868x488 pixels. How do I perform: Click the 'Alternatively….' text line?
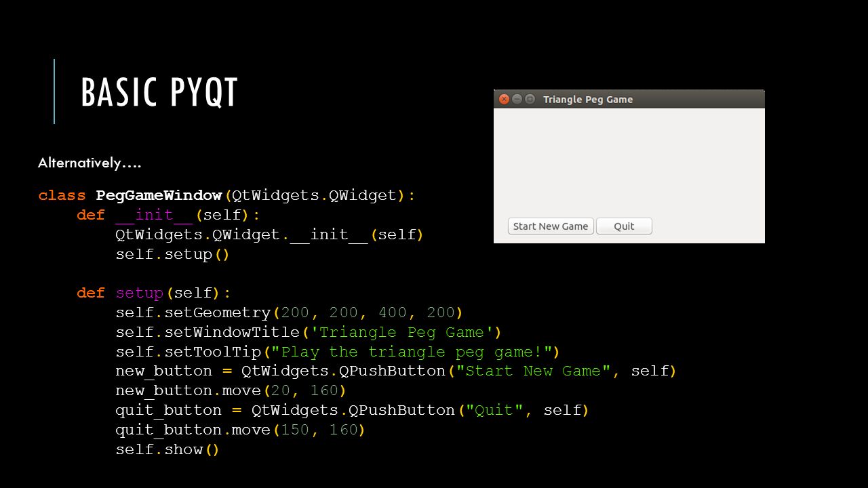90,163
